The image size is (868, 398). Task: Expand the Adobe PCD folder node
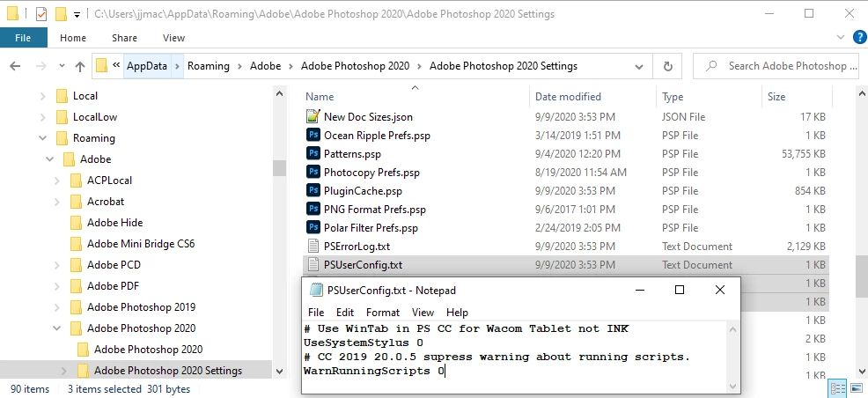point(56,265)
